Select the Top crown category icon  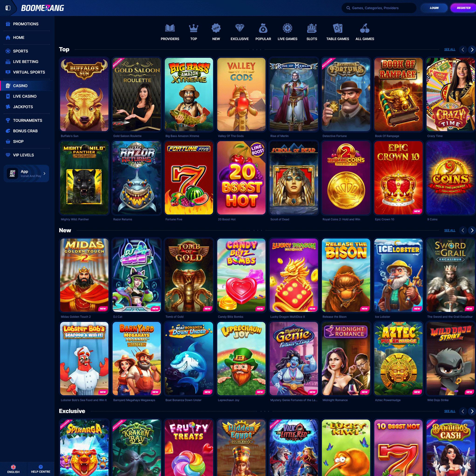(x=193, y=29)
